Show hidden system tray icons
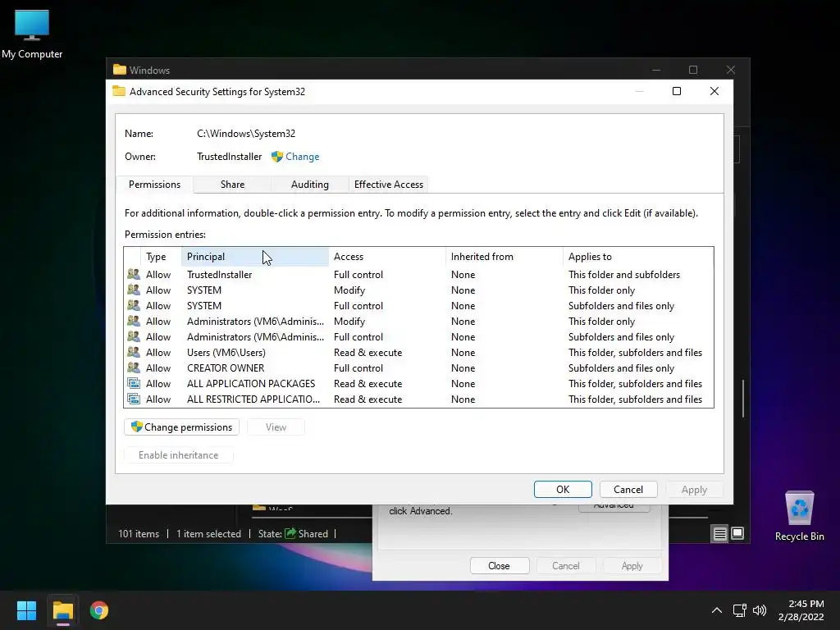Image resolution: width=840 pixels, height=630 pixels. coord(716,610)
